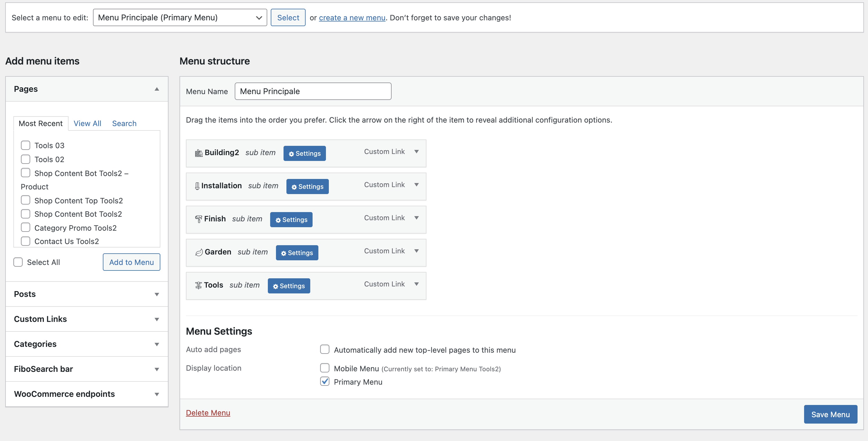The width and height of the screenshot is (868, 441).
Task: Select the Shop Content Bot Tools2 checkbox
Action: 26,214
